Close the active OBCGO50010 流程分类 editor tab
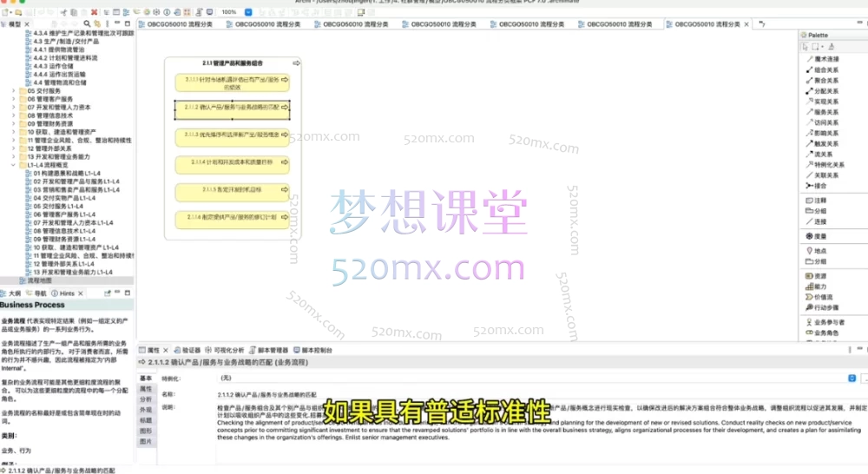 click(746, 24)
